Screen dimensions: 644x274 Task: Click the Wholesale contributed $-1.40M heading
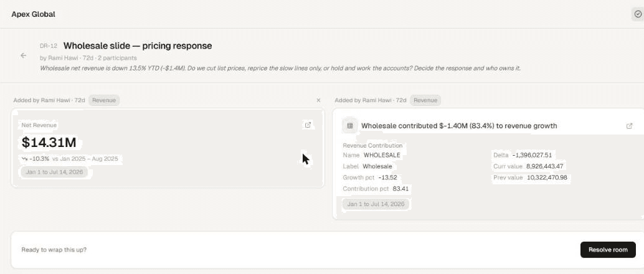(459, 126)
